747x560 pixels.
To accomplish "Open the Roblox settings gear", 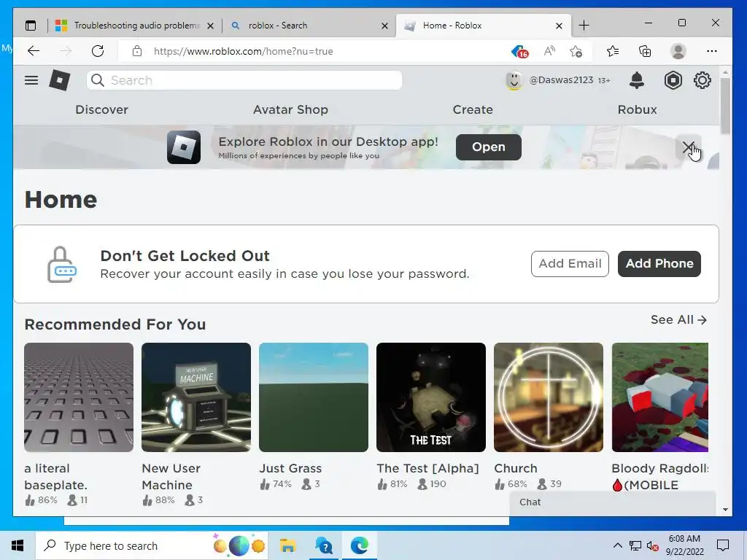I will 703,80.
